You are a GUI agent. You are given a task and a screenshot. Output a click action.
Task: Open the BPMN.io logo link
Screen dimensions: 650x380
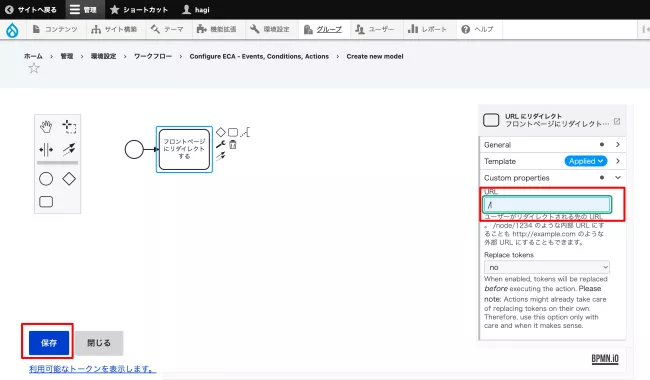click(x=605, y=359)
